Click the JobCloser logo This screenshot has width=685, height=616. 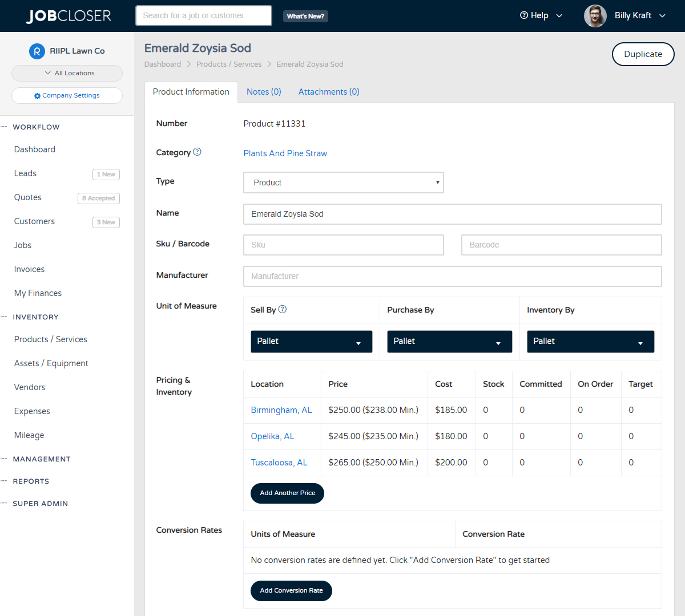(x=68, y=16)
